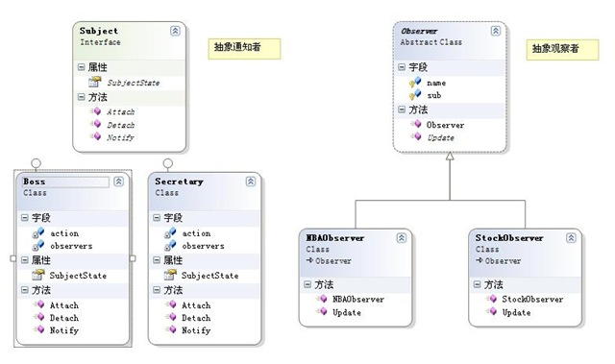The width and height of the screenshot is (615, 364).
Task: Select the action field icon in Secretary
Action: (x=170, y=233)
